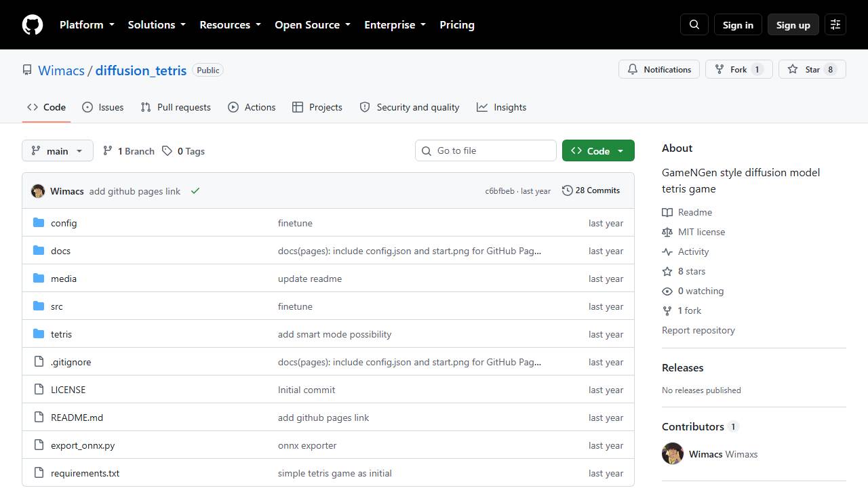Click the GitHub logo icon
Screen dimensions: 868x488
pyautogui.click(x=33, y=25)
